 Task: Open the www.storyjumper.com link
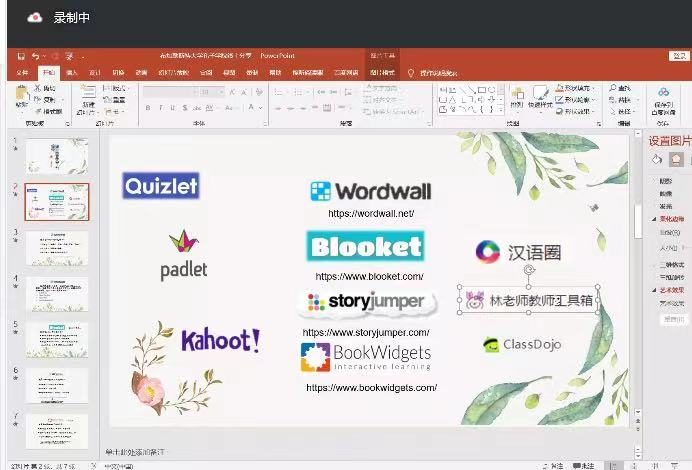tap(366, 332)
